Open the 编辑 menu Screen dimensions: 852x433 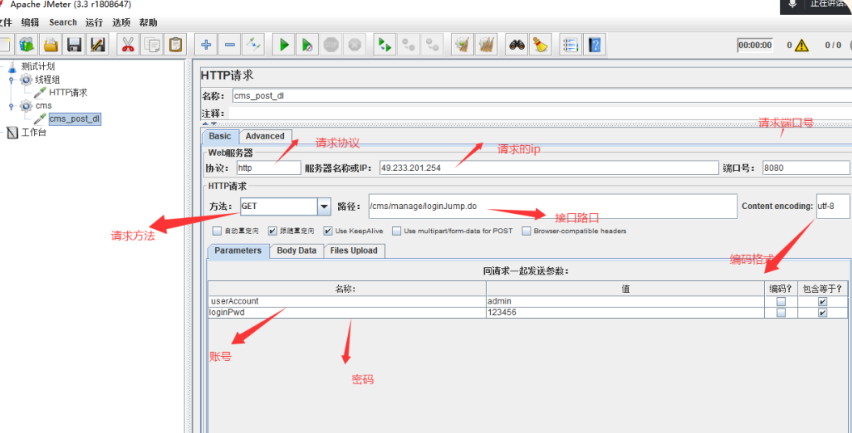(30, 22)
